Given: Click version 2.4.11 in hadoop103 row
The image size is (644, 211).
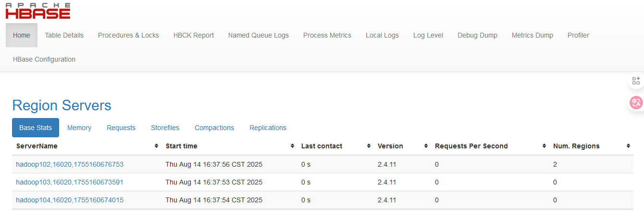Looking at the screenshot, I should tap(387, 182).
